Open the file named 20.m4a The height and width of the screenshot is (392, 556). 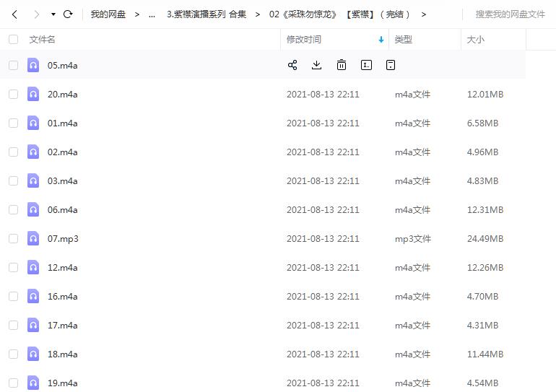pyautogui.click(x=62, y=95)
